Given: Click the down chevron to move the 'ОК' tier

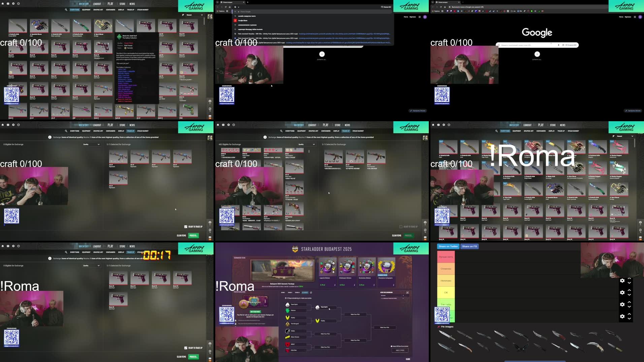Looking at the screenshot, I should coord(630,295).
